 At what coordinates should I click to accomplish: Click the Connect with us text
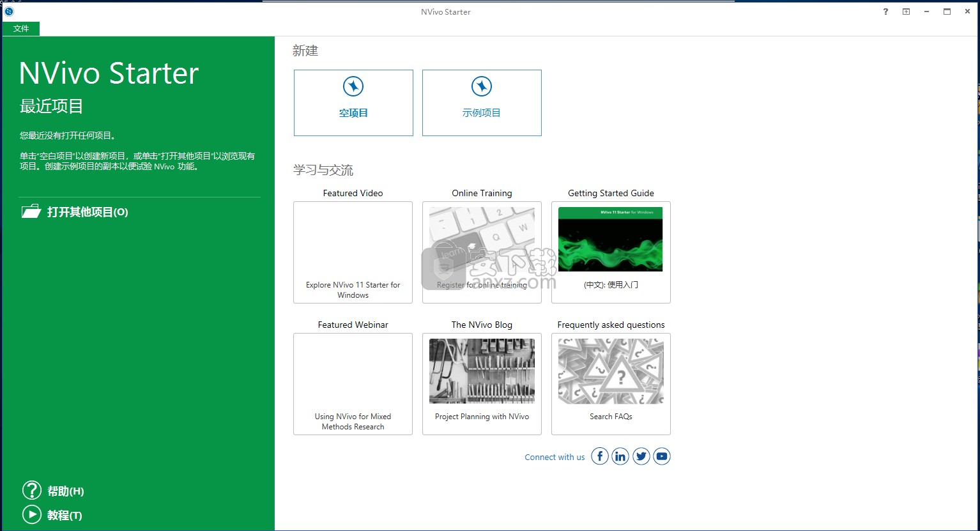(x=555, y=458)
